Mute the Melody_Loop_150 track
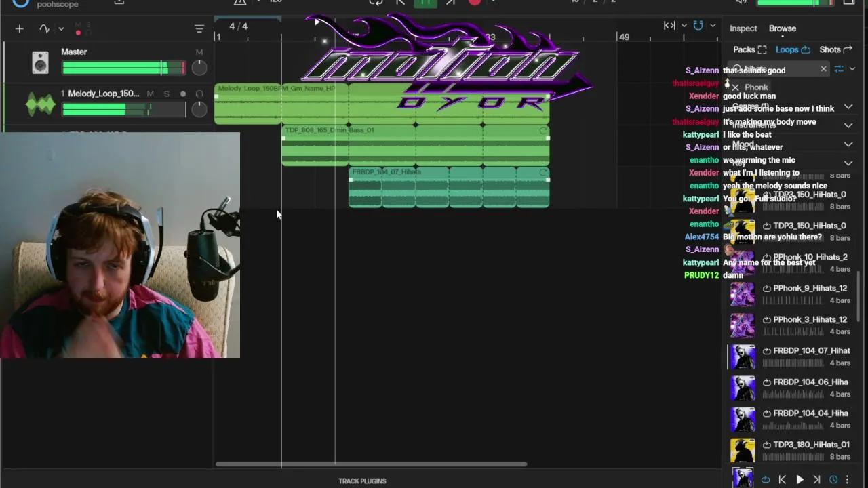 coord(150,94)
